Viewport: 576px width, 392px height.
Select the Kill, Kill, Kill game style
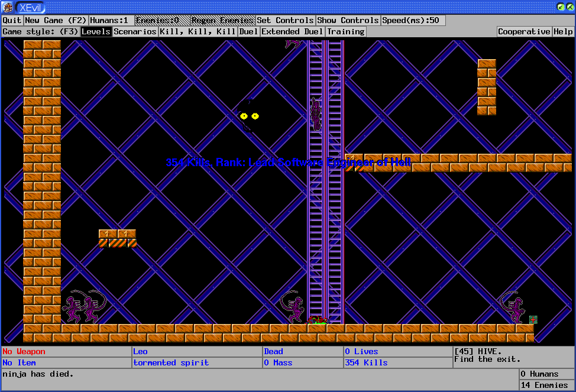tap(198, 31)
